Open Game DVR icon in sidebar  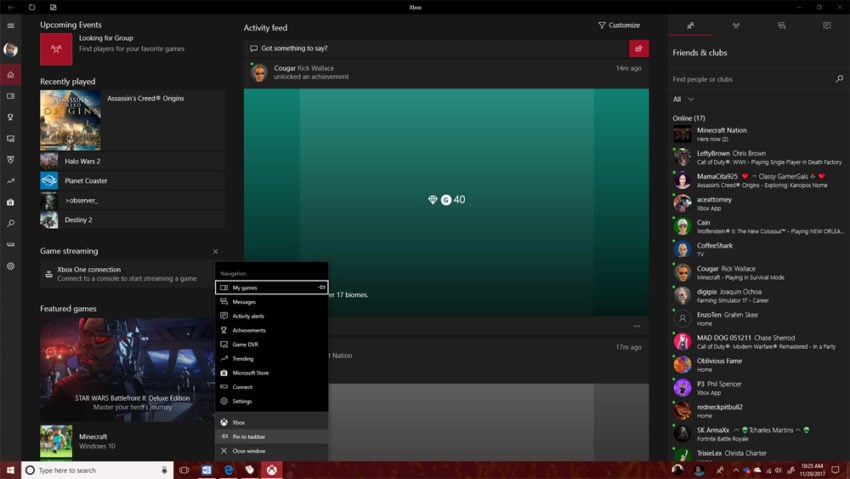pyautogui.click(x=10, y=139)
